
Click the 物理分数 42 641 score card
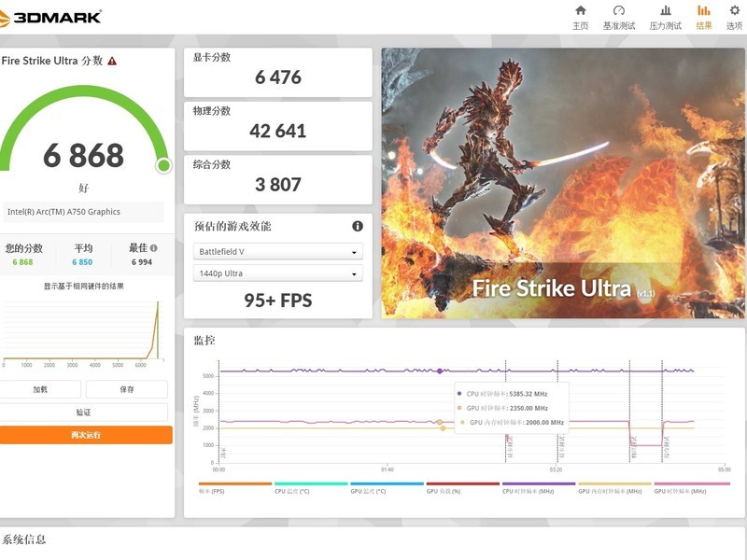(277, 126)
